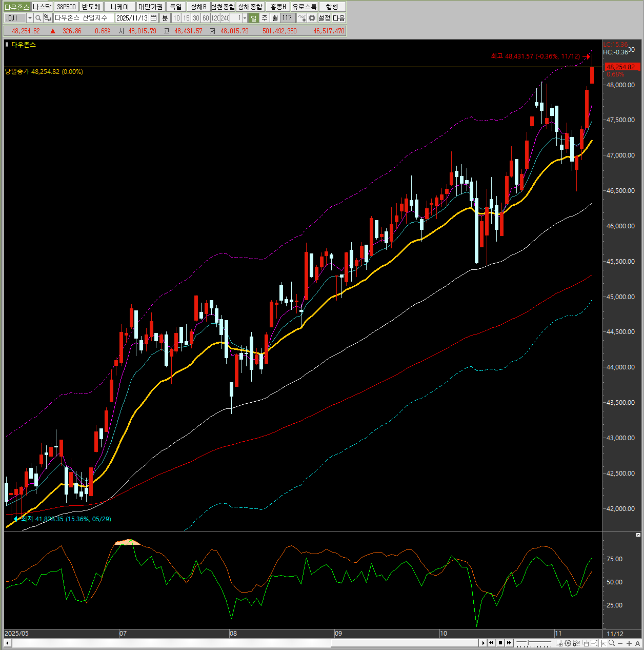644x650 pixels.
Task: Click the plus zoom-in icon
Action: [x=629, y=643]
